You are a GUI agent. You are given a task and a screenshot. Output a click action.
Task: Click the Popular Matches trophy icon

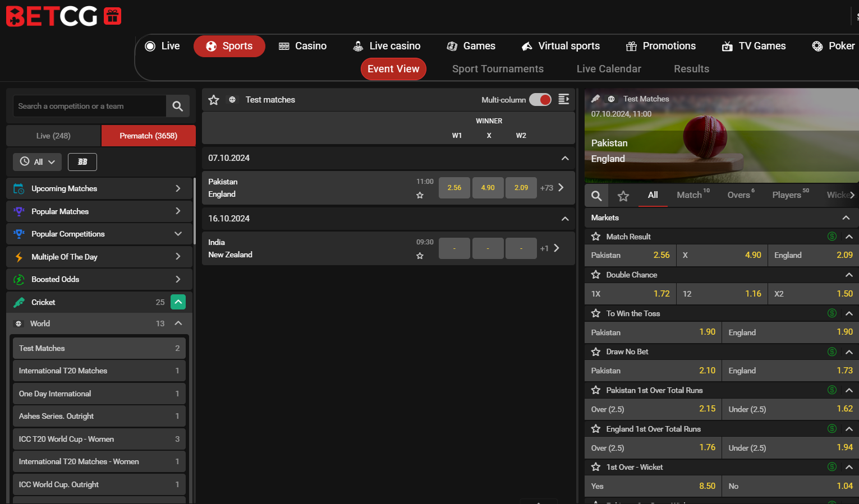[x=19, y=211]
